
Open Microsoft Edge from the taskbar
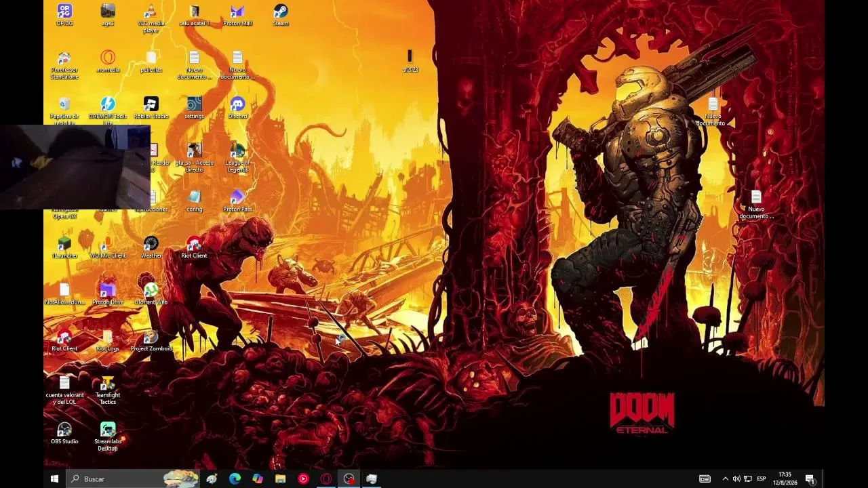235,479
